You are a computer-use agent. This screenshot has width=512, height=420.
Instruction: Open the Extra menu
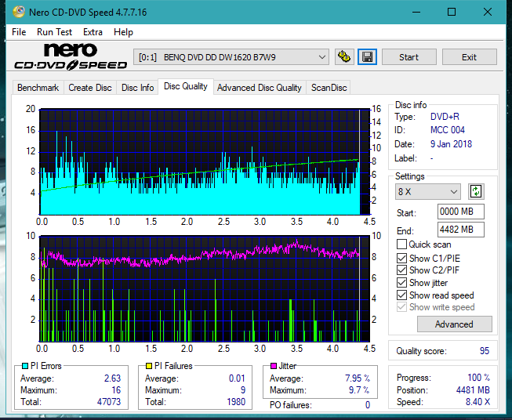click(x=93, y=32)
